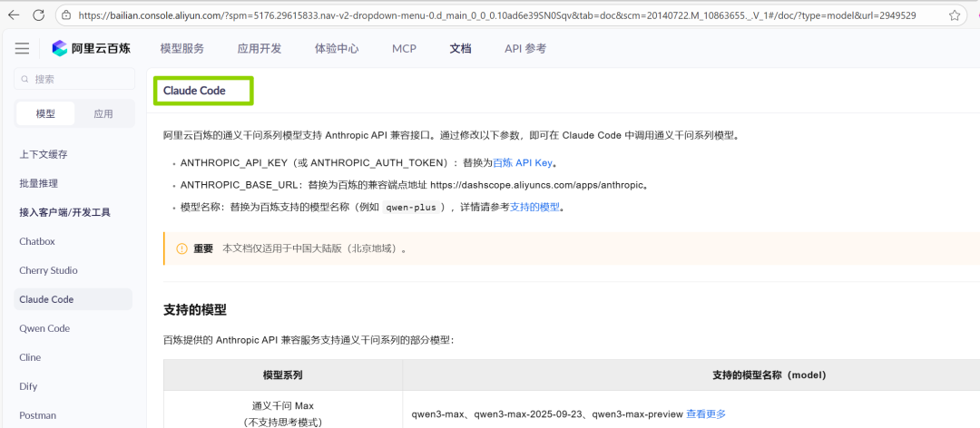The height and width of the screenshot is (428, 980).
Task: Go to 体验中心
Action: 337,49
